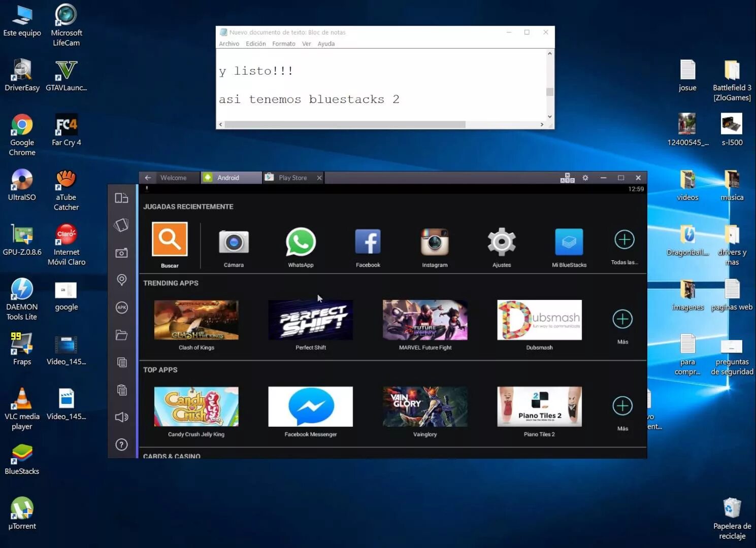Open Edición menu in Notepad
This screenshot has height=548, width=756.
(255, 44)
